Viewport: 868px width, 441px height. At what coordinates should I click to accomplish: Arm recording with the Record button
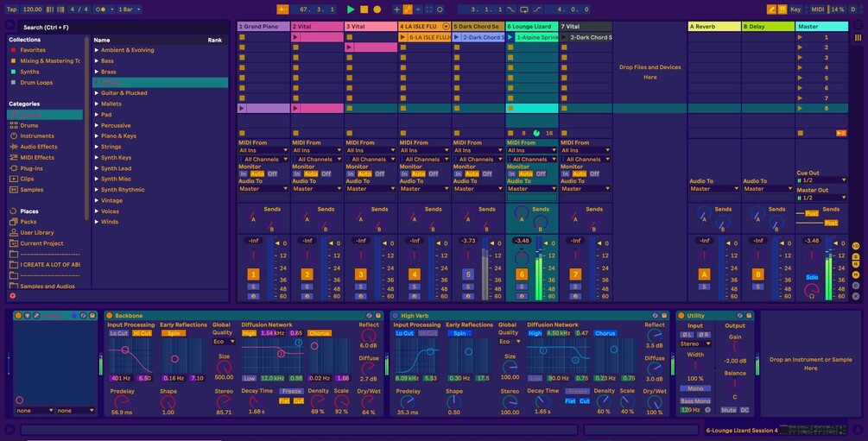(x=377, y=9)
